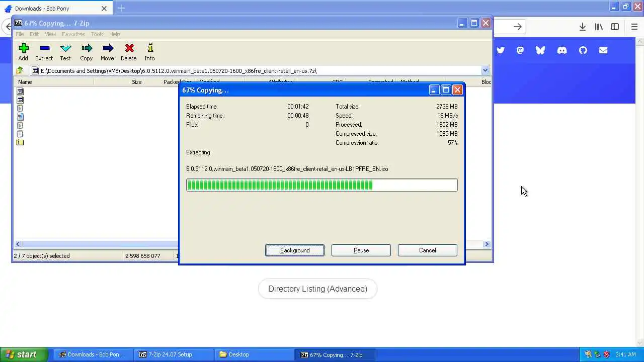Click the extracting .iso filename text
This screenshot has height=362, width=644.
click(x=287, y=169)
